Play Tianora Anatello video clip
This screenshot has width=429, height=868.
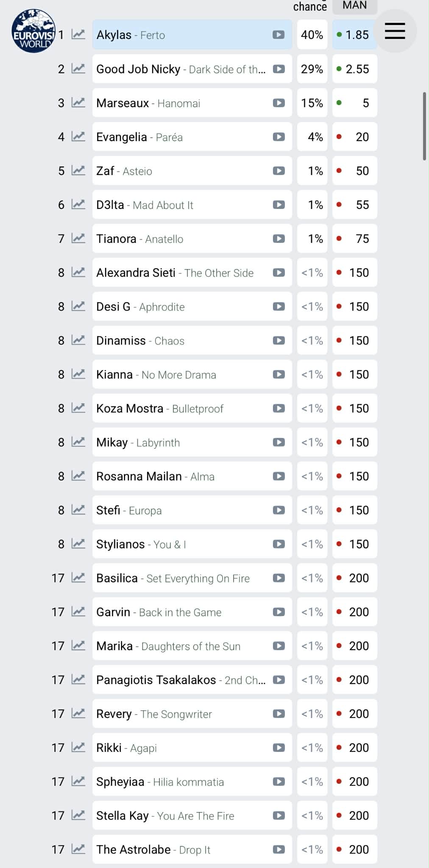(279, 239)
